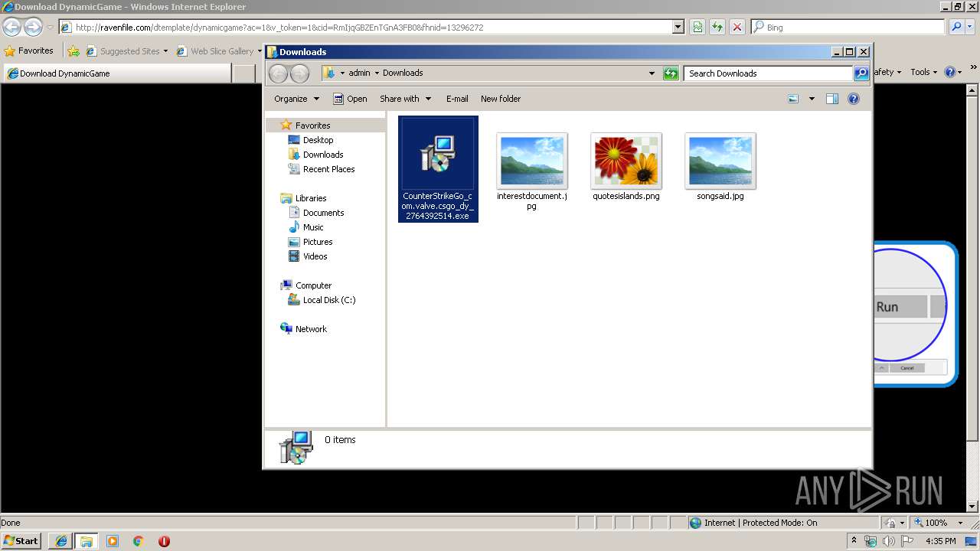
Task: Click Add to Favorites Bar icon
Action: click(73, 51)
